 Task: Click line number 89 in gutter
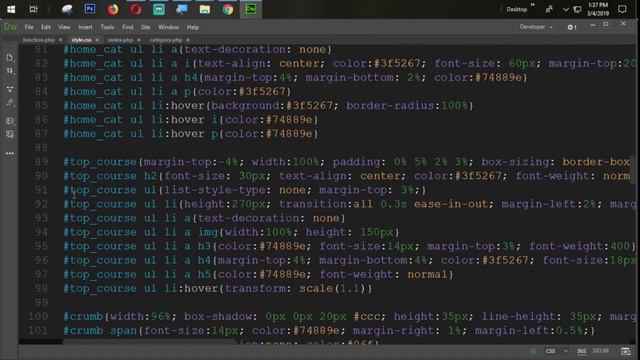click(x=41, y=162)
